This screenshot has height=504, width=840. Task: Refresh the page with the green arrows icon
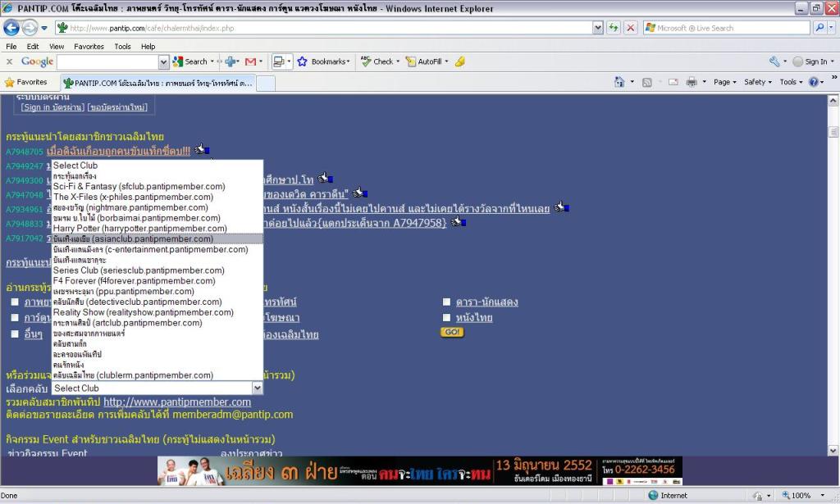point(614,28)
